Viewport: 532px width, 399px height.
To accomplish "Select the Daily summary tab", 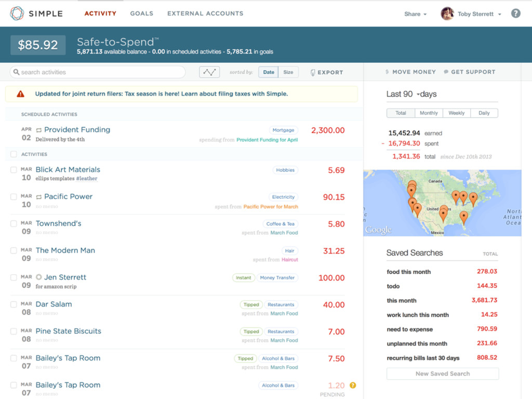I will 484,113.
